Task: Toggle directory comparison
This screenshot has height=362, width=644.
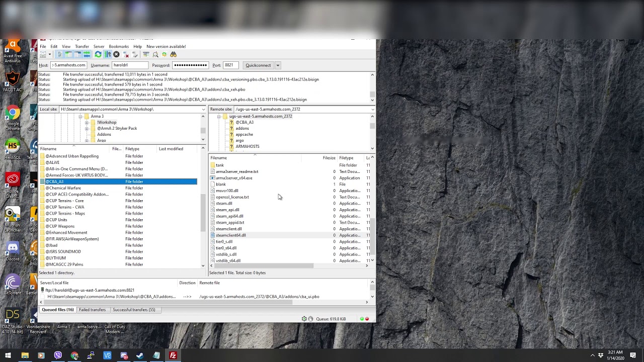Action: (155, 54)
